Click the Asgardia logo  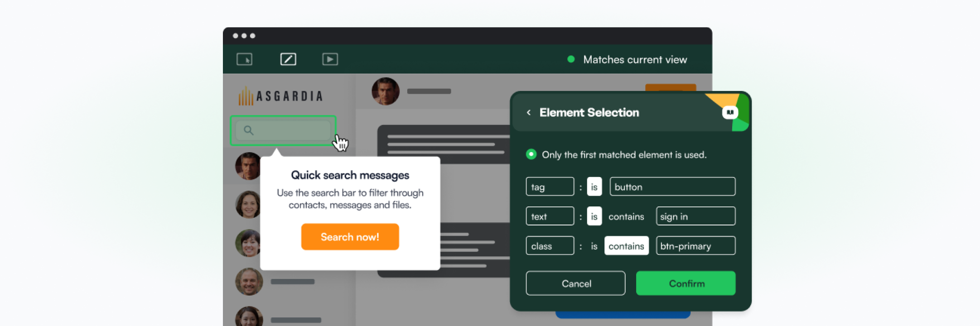pyautogui.click(x=281, y=96)
